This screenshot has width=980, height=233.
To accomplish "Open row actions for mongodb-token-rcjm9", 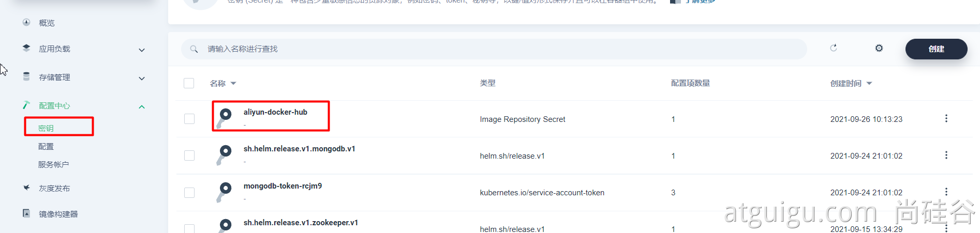I will pos(946,192).
